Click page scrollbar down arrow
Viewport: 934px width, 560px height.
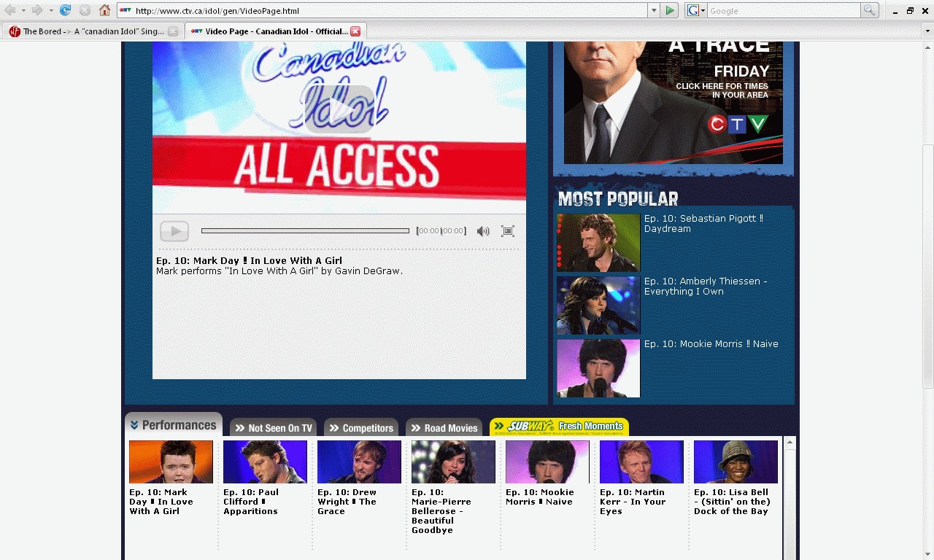tap(927, 554)
